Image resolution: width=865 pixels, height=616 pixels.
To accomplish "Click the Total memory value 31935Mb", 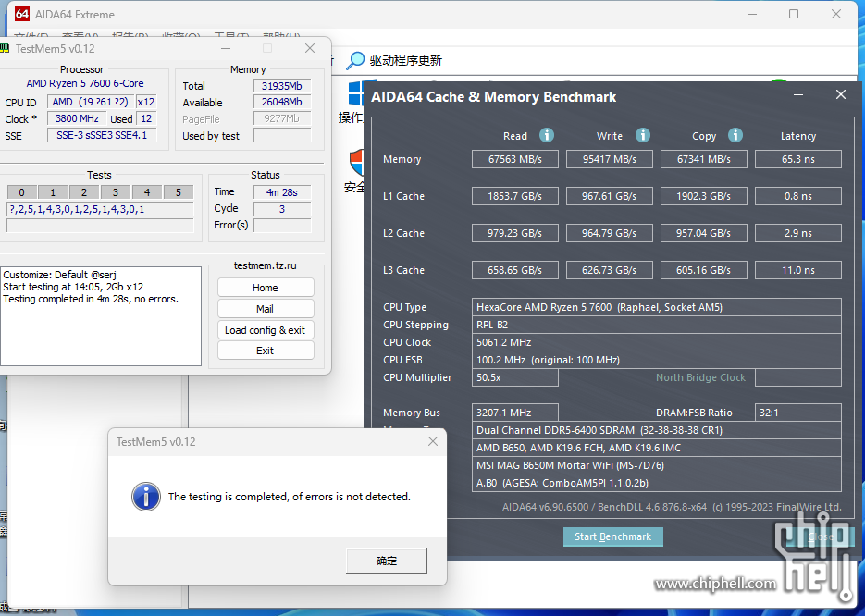I will pos(282,86).
